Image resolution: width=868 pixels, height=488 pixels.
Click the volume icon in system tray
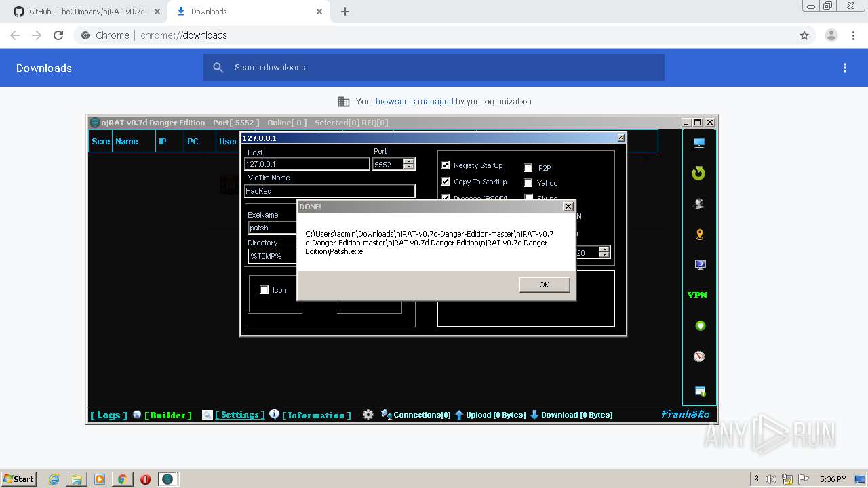(771, 479)
